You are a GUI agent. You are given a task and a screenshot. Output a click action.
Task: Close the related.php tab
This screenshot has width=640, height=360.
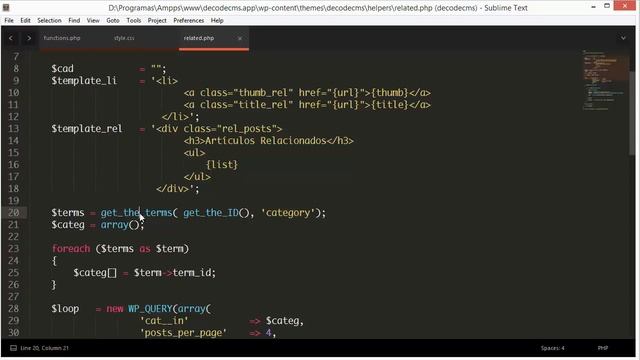pyautogui.click(x=240, y=38)
